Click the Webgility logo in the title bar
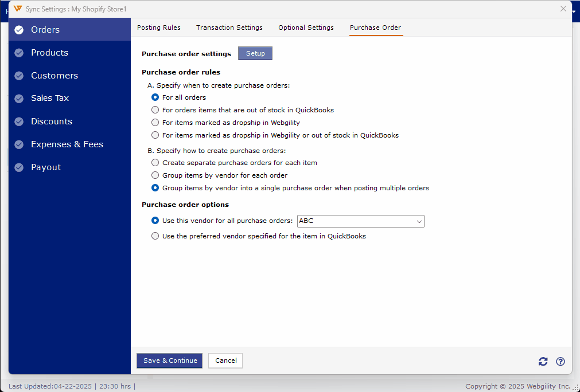The image size is (580, 392). coord(17,9)
